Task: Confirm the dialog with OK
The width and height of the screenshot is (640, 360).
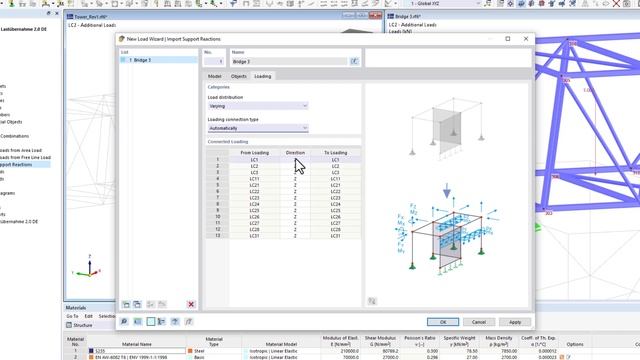Action: 443,322
